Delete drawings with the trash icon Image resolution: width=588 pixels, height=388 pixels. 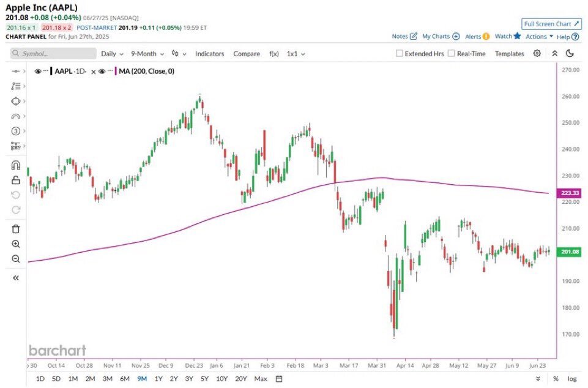tap(15, 229)
